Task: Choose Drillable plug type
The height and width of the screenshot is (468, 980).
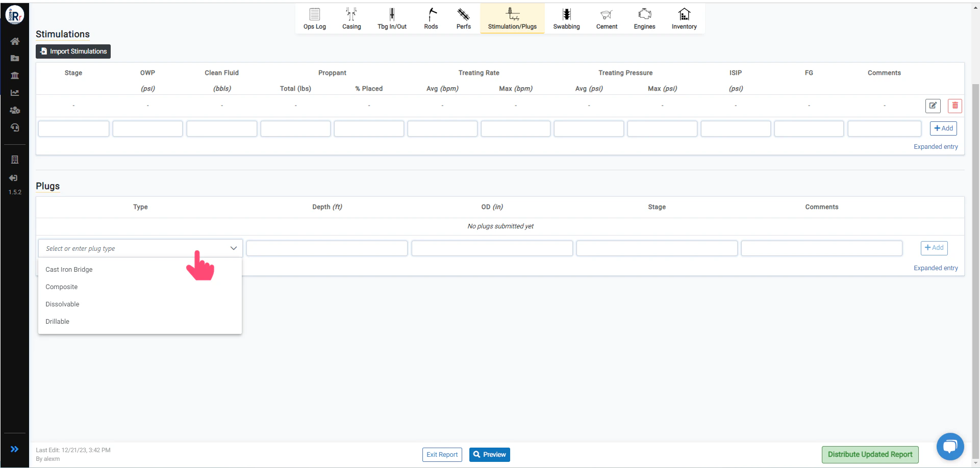Action: pyautogui.click(x=140, y=322)
